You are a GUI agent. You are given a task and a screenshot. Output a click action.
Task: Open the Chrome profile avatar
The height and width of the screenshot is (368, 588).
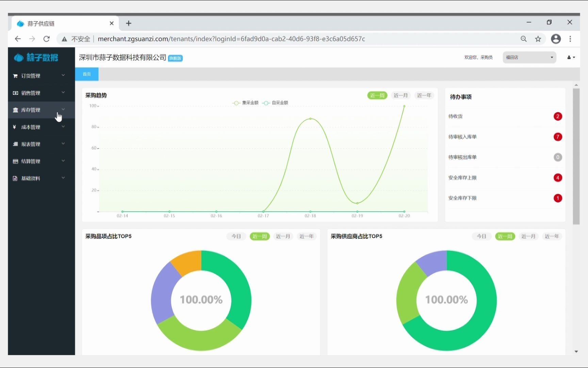(x=556, y=39)
